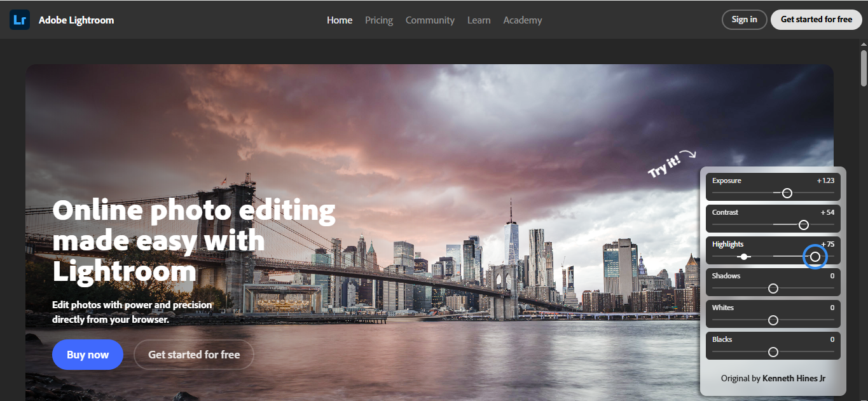Click the Adobe Lightroom brand name

point(76,20)
